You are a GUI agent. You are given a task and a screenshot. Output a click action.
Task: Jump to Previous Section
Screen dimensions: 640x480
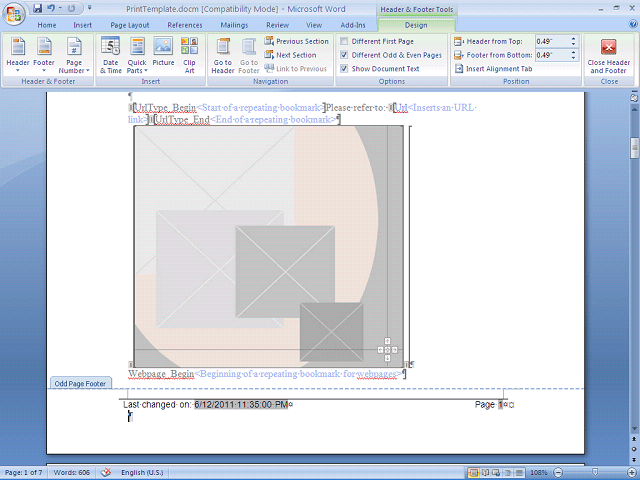pos(296,41)
